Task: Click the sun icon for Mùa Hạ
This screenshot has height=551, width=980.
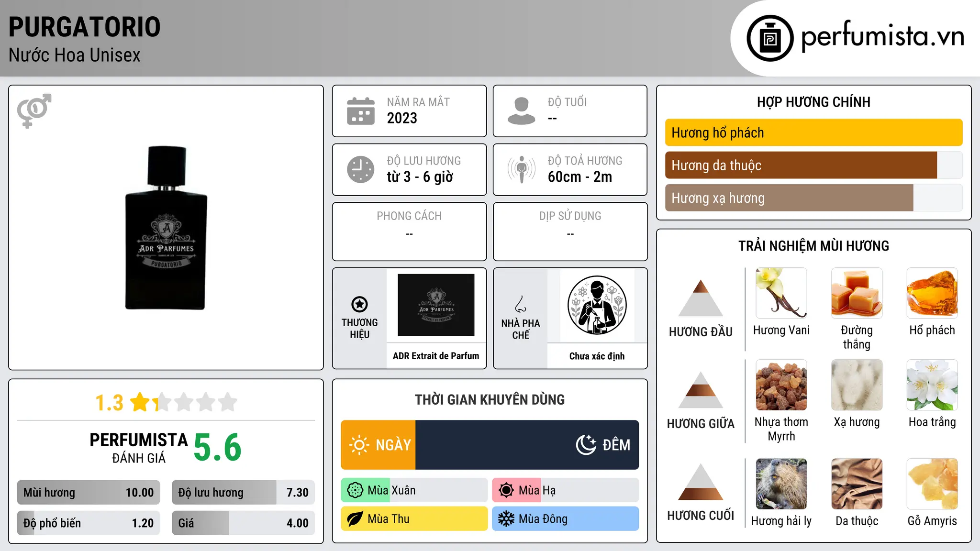Action: pos(506,490)
